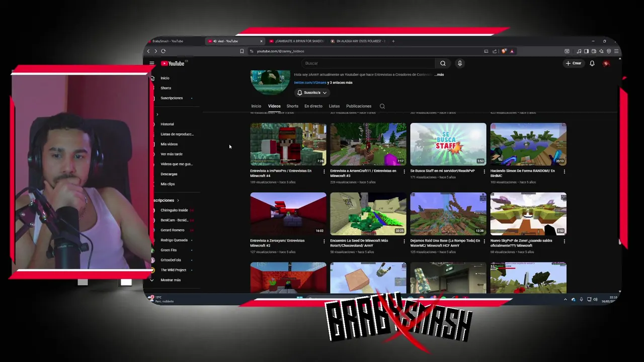Expand the channel description with ...más
The image size is (644, 362).
(x=439, y=74)
